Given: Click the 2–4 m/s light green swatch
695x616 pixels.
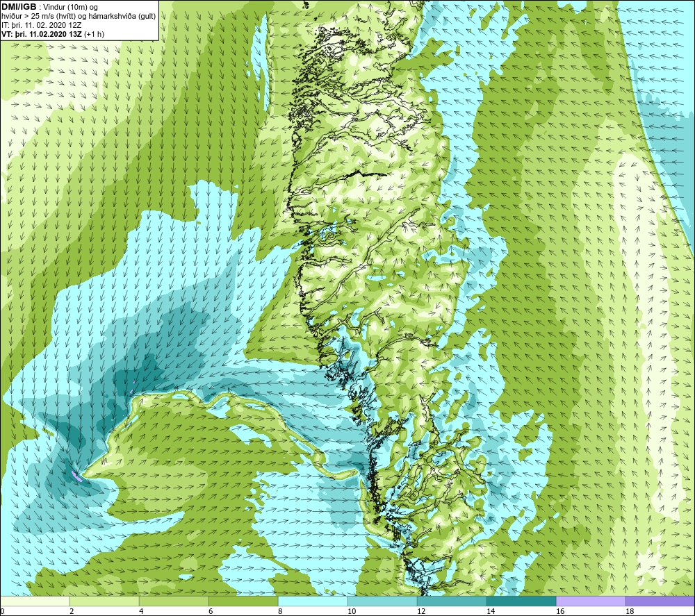Looking at the screenshot, I should click(105, 601).
